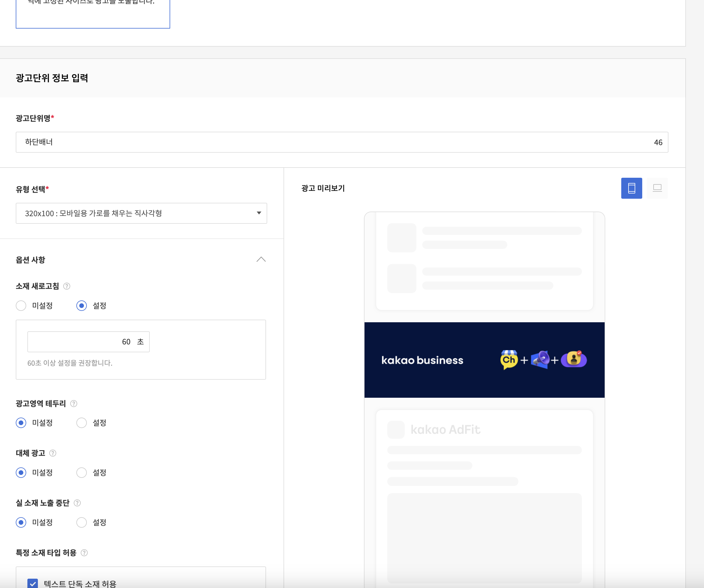Select 설정 radio under 소재 새로고침

(82, 305)
